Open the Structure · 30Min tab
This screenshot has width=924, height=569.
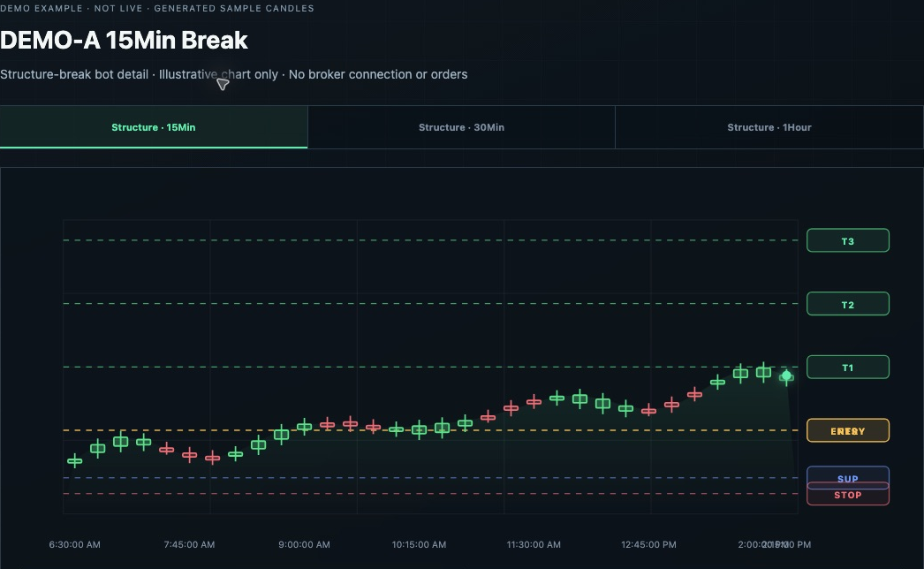click(x=461, y=127)
